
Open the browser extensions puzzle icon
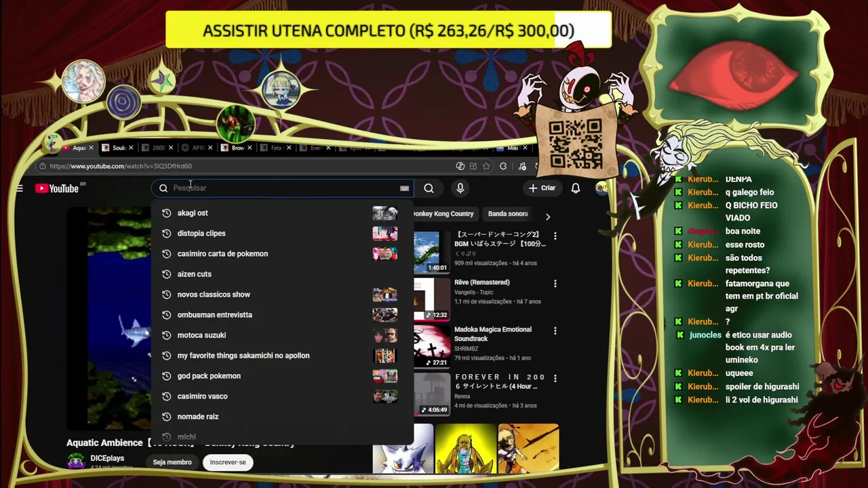503,166
